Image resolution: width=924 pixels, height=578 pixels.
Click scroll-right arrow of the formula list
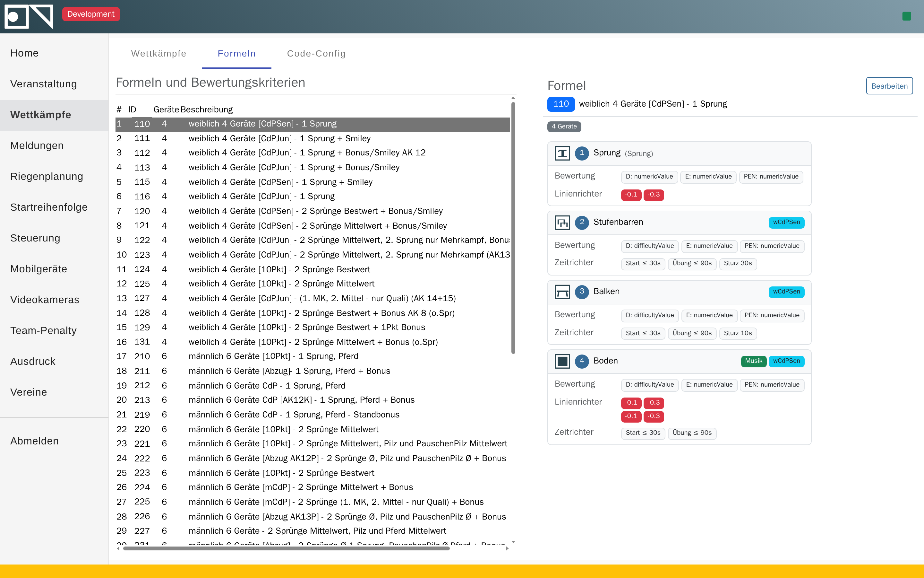click(x=508, y=548)
